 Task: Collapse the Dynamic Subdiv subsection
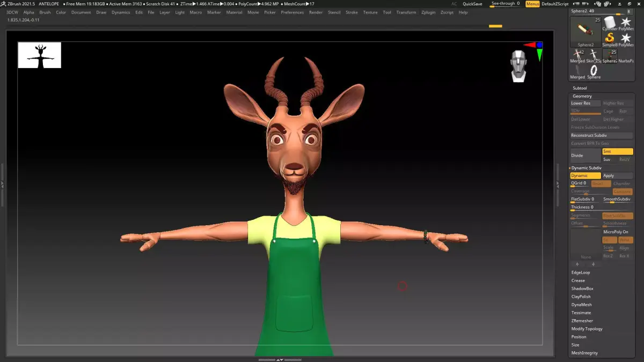tap(586, 168)
